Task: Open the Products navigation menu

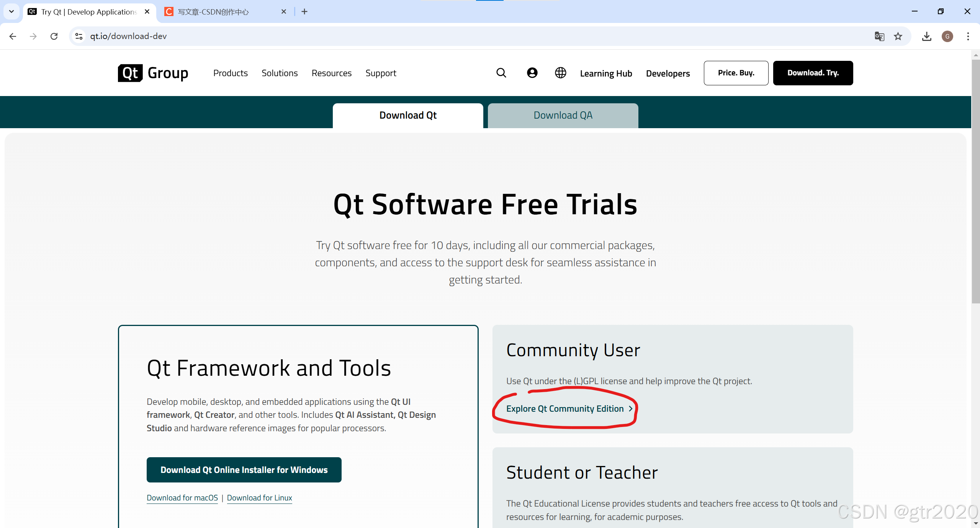Action: (230, 73)
